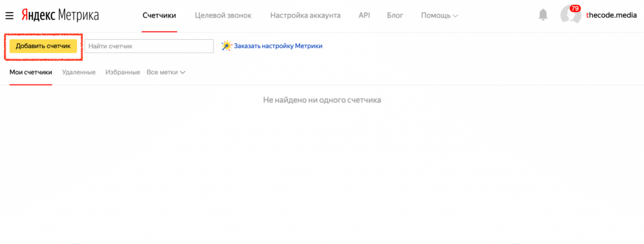
Task: Click the red 79 notification badge
Action: tap(575, 8)
